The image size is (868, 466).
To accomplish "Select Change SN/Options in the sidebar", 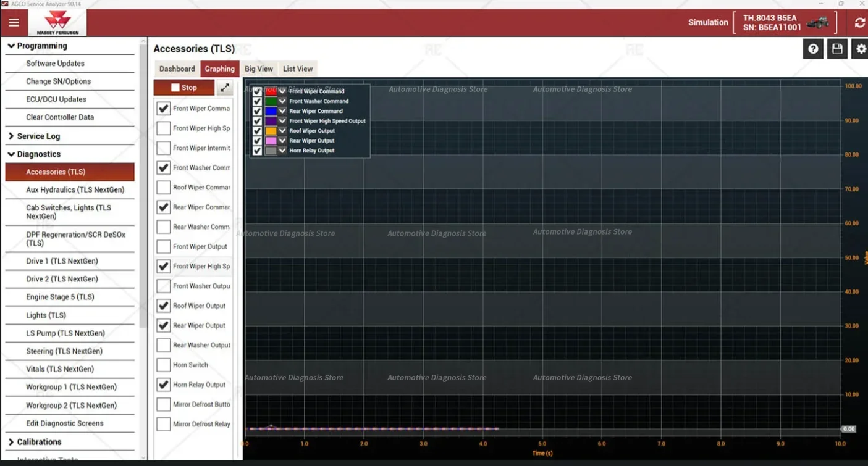I will pos(70,81).
